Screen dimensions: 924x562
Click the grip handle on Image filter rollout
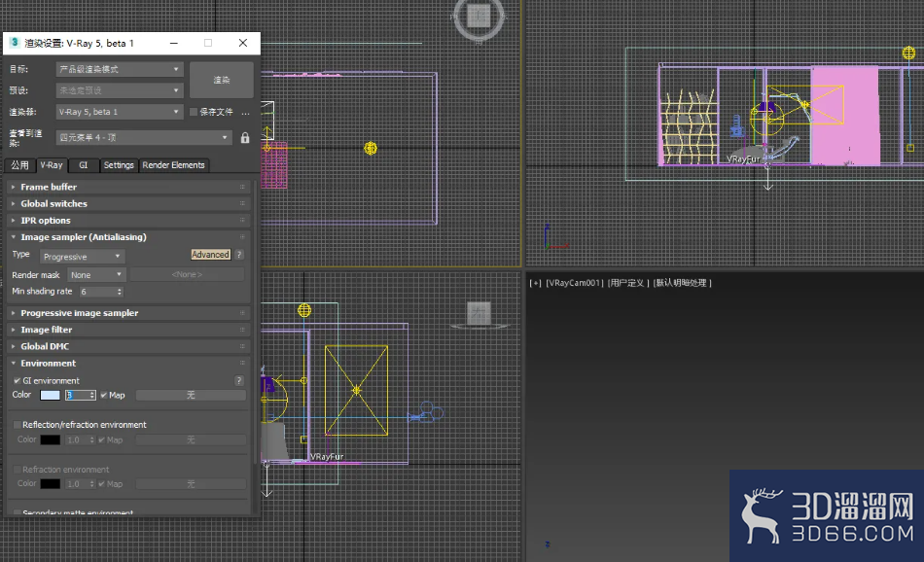242,330
